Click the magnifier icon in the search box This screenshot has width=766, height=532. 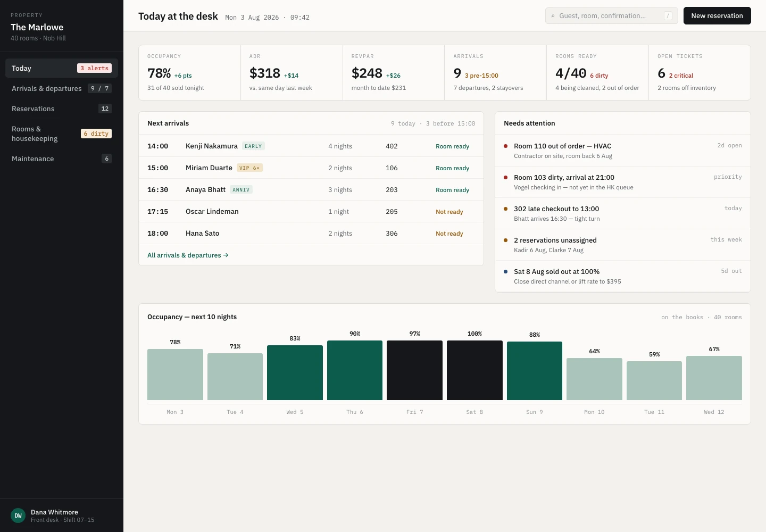[x=553, y=16]
